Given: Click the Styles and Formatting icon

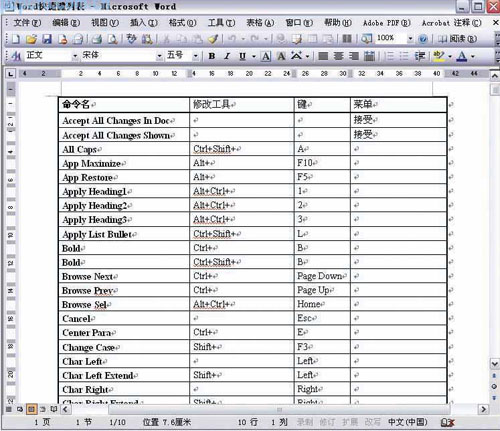Looking at the screenshot, I should tap(16, 56).
